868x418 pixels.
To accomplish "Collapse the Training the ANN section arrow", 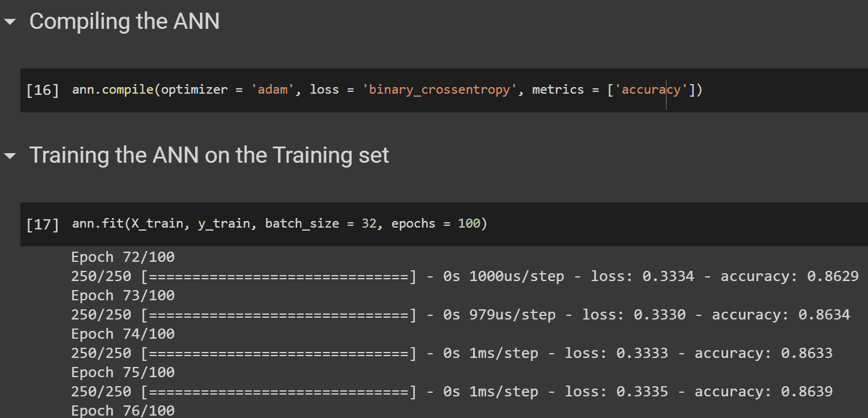I will pyautogui.click(x=10, y=156).
